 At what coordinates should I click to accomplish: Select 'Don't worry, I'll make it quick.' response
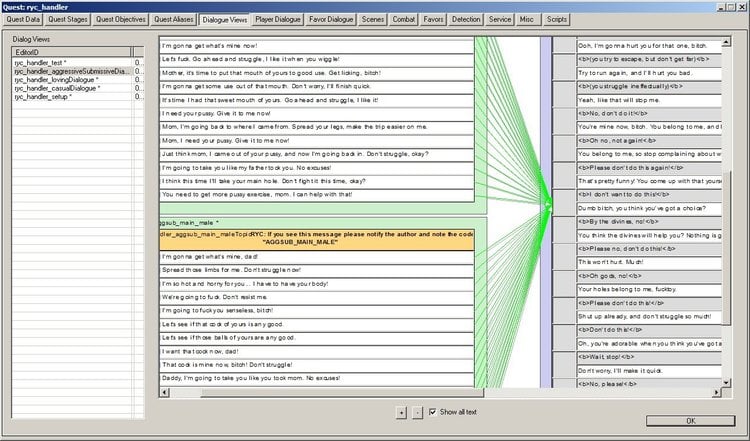pos(649,371)
